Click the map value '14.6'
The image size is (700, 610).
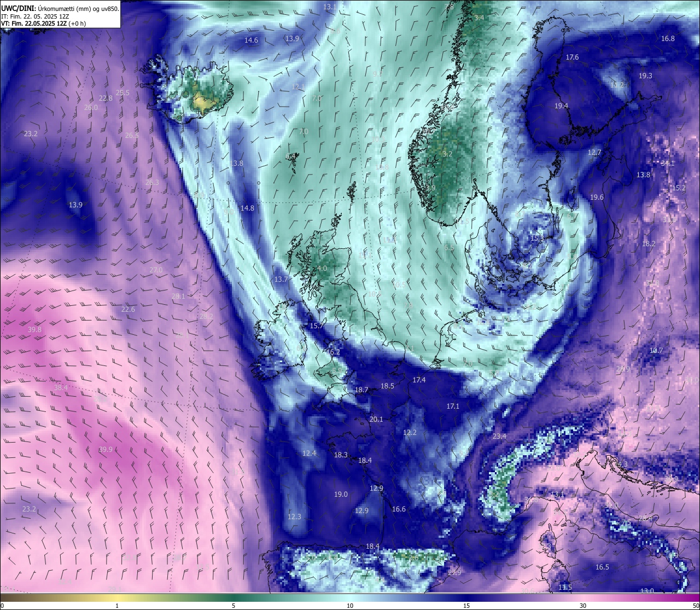pos(251,40)
